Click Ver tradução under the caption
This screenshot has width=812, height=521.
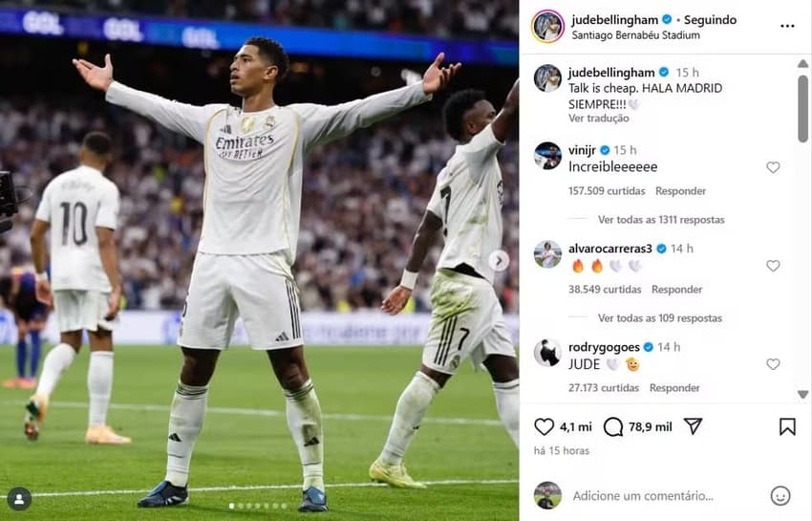(599, 119)
